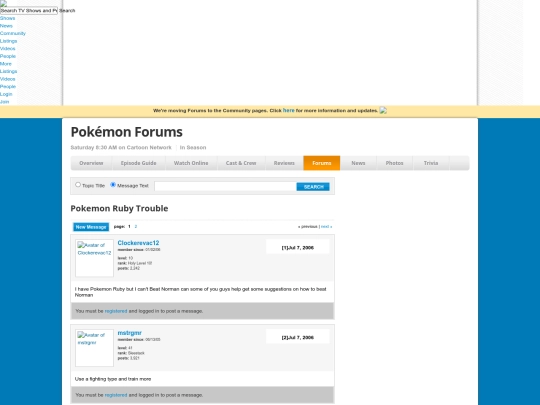The width and height of the screenshot is (540, 405).
Task: Click the Login link
Action: coord(6,94)
